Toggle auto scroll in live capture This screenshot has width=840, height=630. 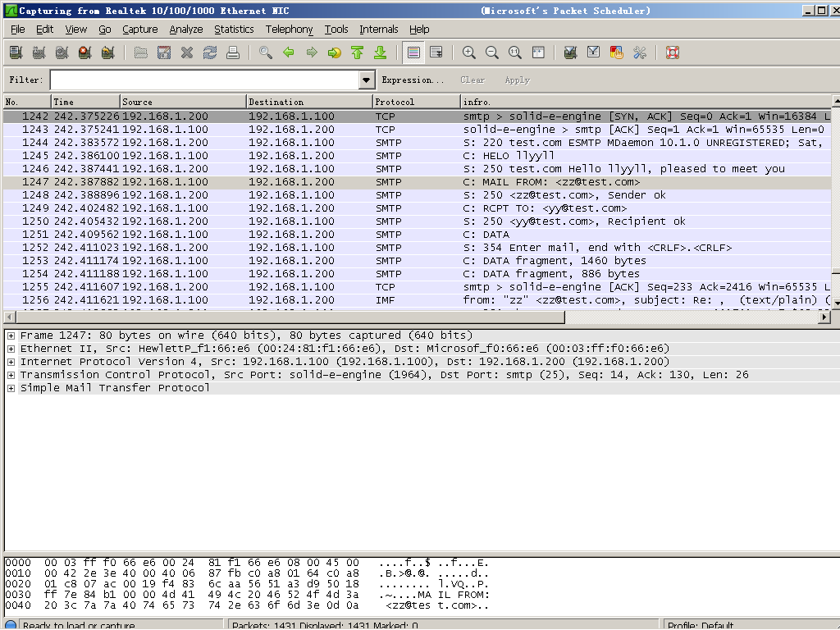(436, 52)
